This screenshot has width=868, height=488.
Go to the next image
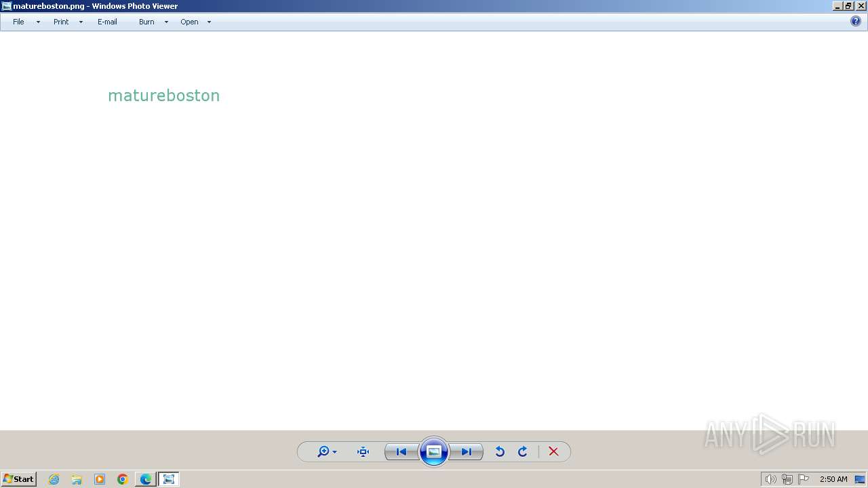coord(467,451)
